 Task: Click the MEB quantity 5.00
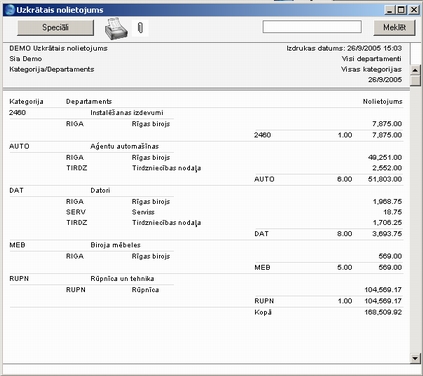pos(344,267)
